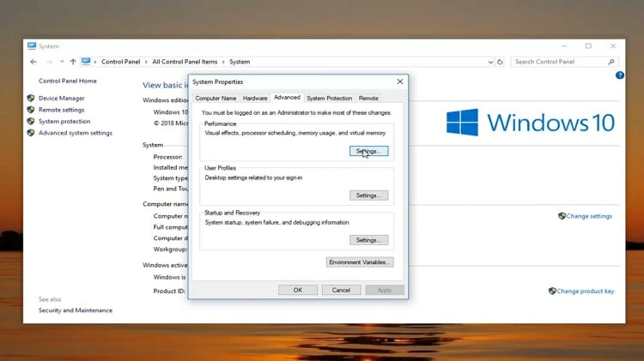Click 'Desktop settings related to your sign-in' text
The width and height of the screenshot is (644, 361).
[253, 177]
